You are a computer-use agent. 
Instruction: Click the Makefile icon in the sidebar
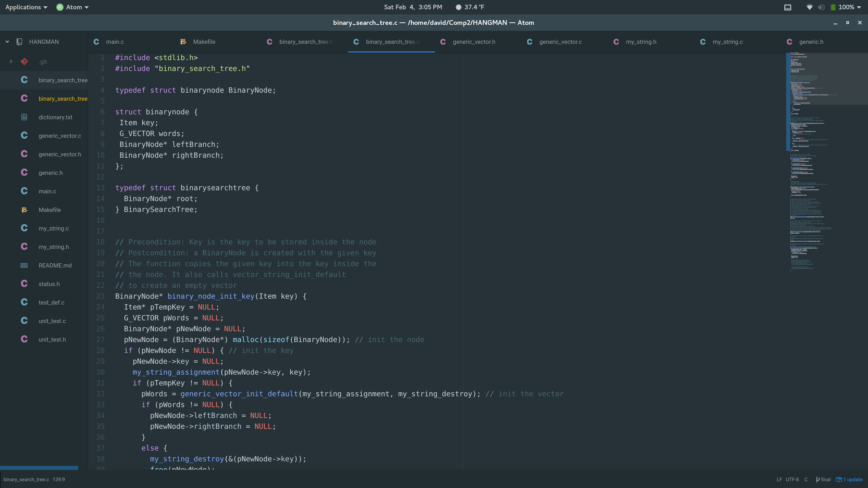(x=24, y=210)
